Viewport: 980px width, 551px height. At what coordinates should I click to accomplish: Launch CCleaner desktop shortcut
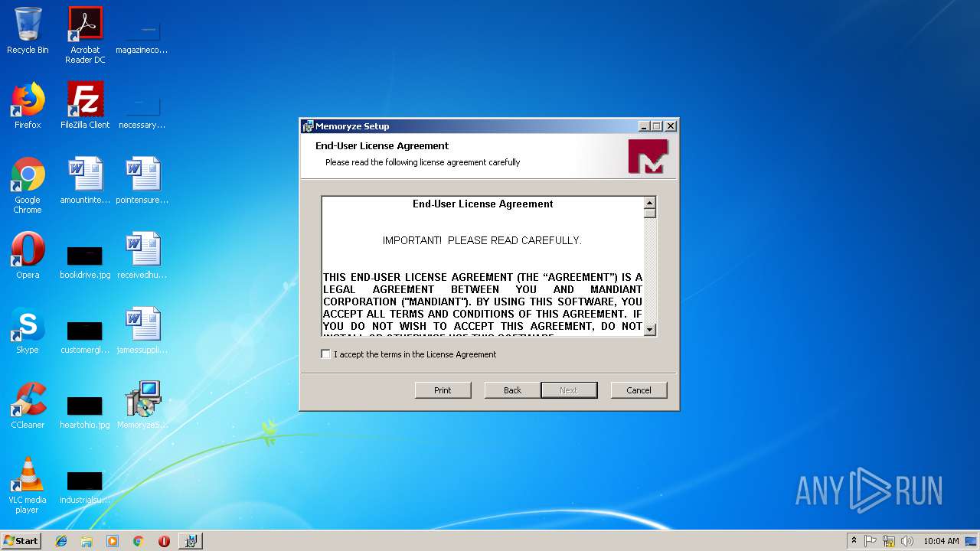pyautogui.click(x=28, y=406)
